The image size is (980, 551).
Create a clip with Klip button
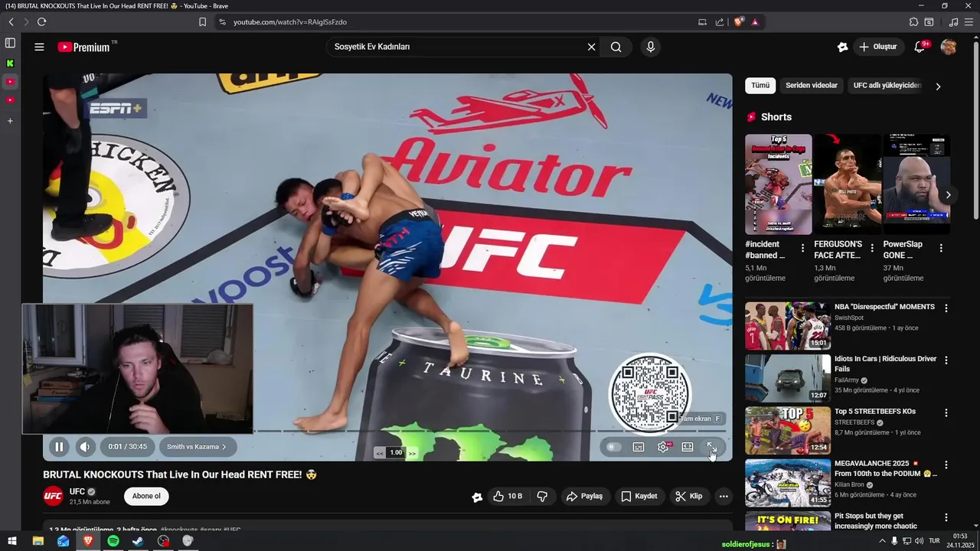tap(688, 497)
